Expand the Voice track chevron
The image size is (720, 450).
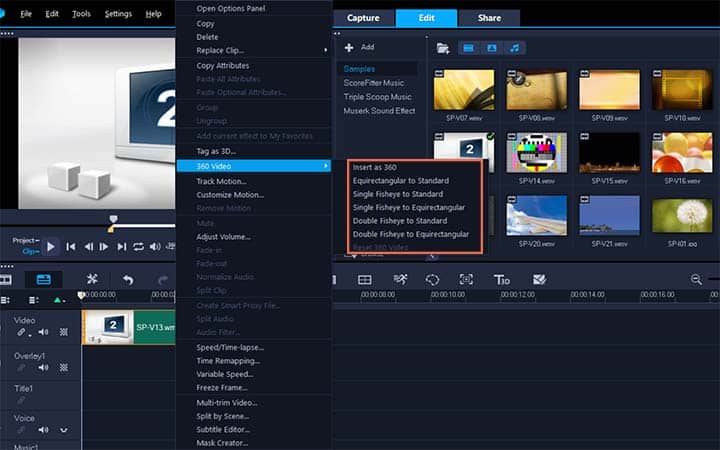click(64, 430)
